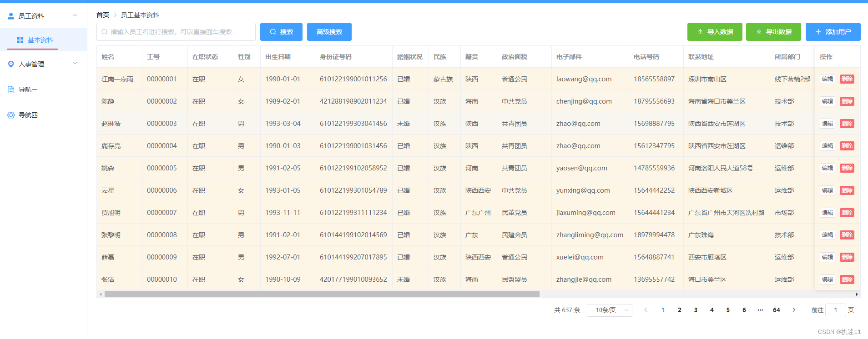
Task: Edit the 薛磊 employee row
Action: [x=828, y=257]
